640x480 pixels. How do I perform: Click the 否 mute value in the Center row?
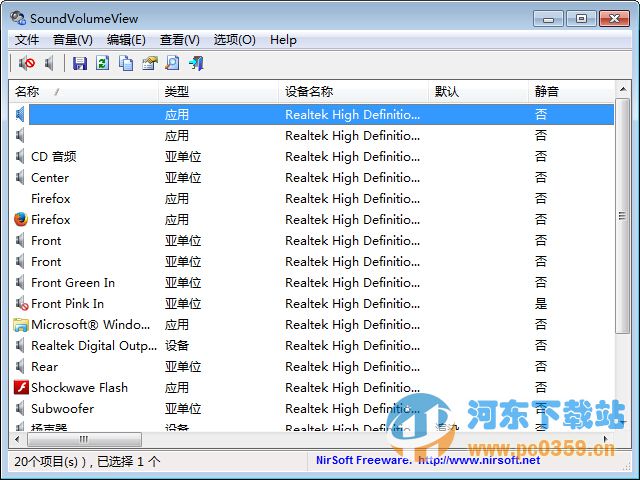tap(541, 178)
